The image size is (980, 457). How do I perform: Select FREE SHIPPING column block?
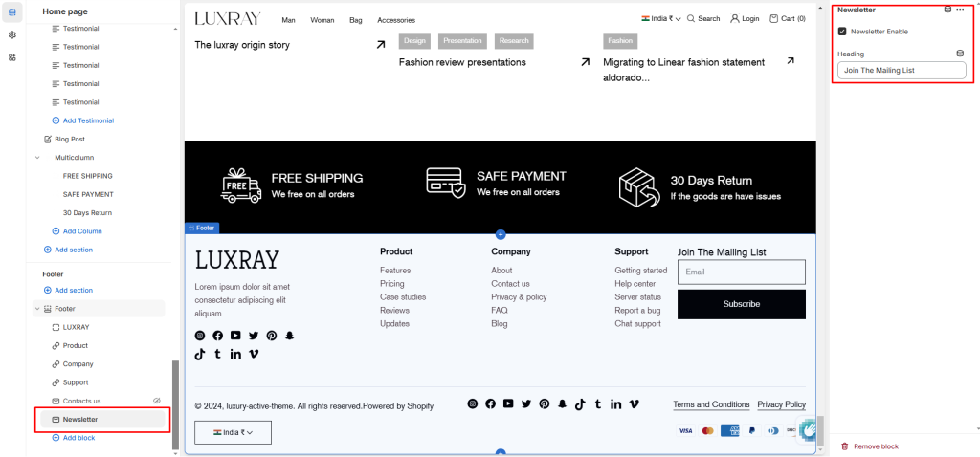pyautogui.click(x=87, y=176)
